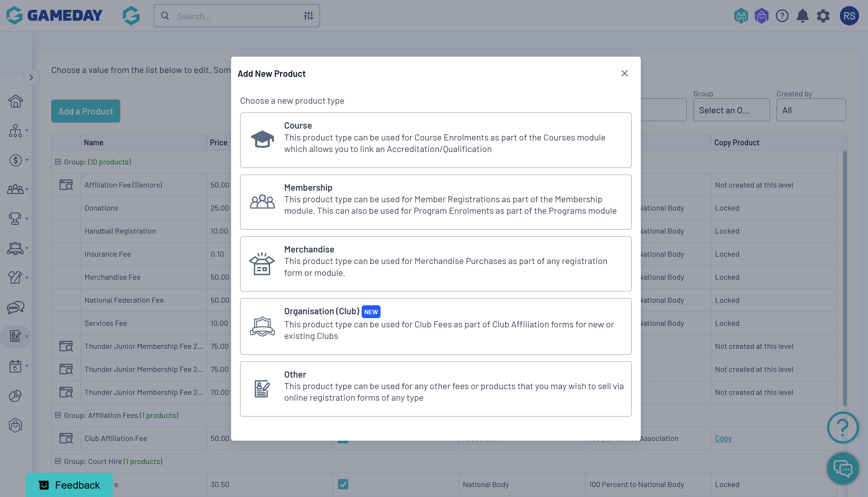
Task: Collapse the Affiliation Fees group
Action: (x=58, y=415)
